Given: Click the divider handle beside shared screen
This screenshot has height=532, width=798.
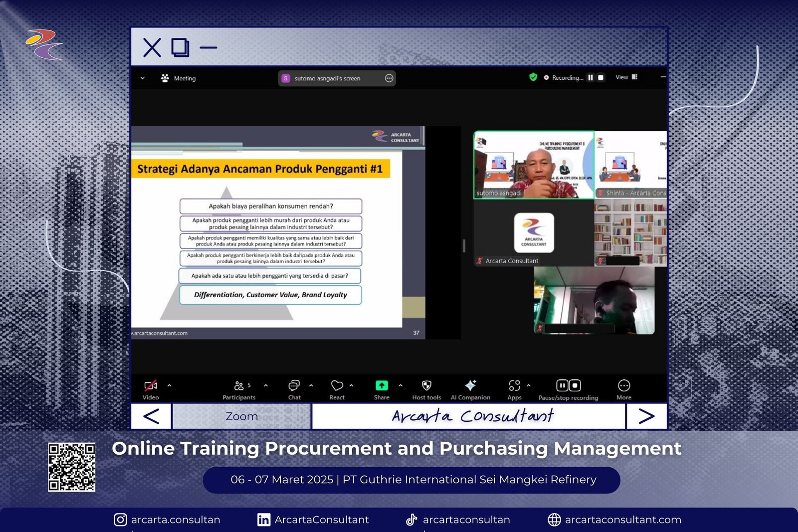Looking at the screenshot, I should pyautogui.click(x=464, y=245).
